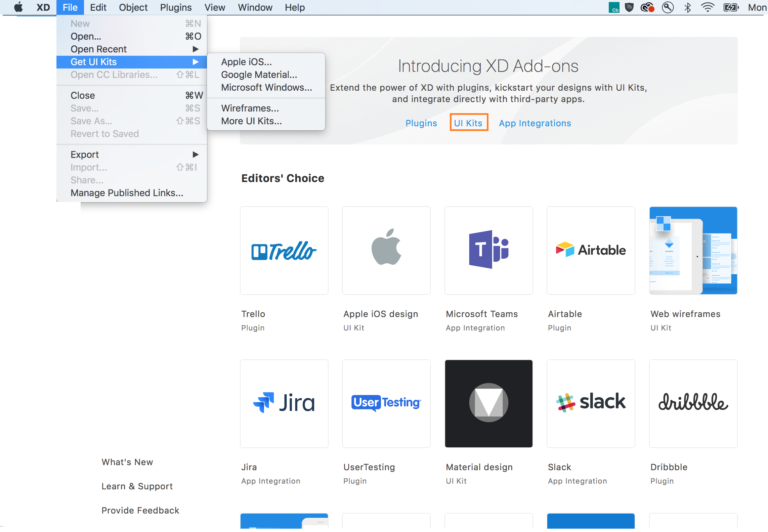This screenshot has width=768, height=532.
Task: Open the Object menu
Action: pos(133,7)
